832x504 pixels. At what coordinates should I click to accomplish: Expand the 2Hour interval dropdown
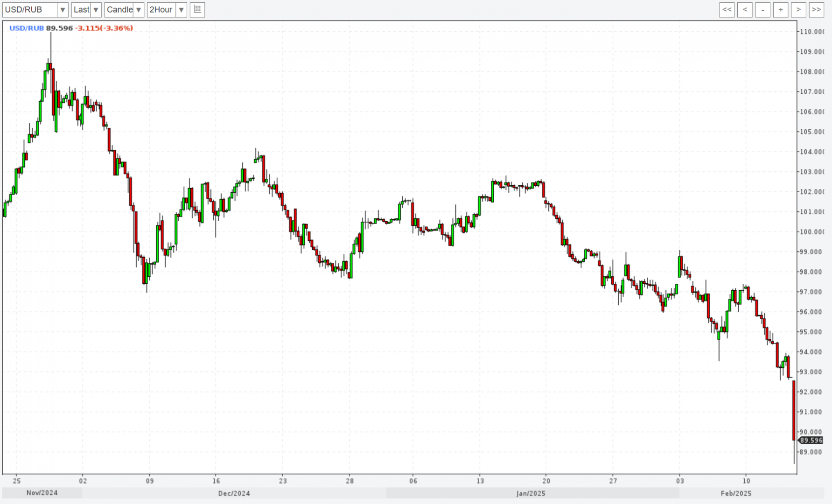[182, 9]
